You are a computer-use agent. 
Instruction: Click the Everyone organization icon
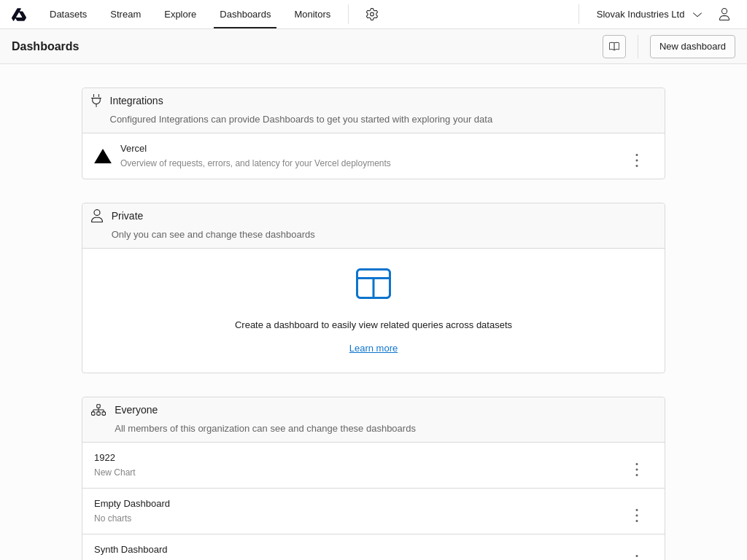click(98, 410)
